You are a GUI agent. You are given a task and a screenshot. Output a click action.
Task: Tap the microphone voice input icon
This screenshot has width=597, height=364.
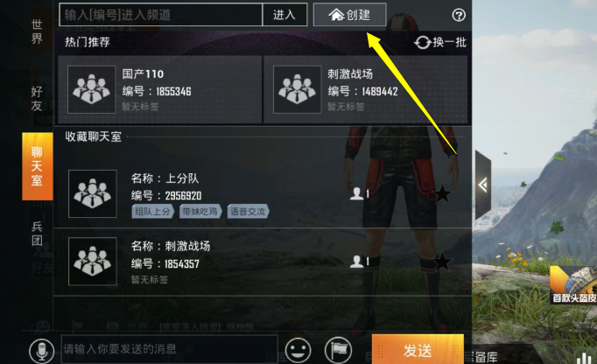(x=41, y=351)
